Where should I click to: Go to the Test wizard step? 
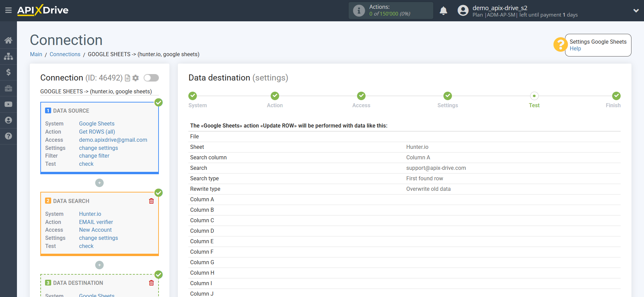[534, 96]
